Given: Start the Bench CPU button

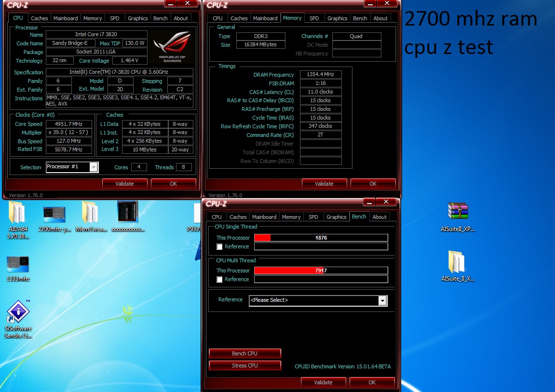Looking at the screenshot, I should tap(245, 353).
